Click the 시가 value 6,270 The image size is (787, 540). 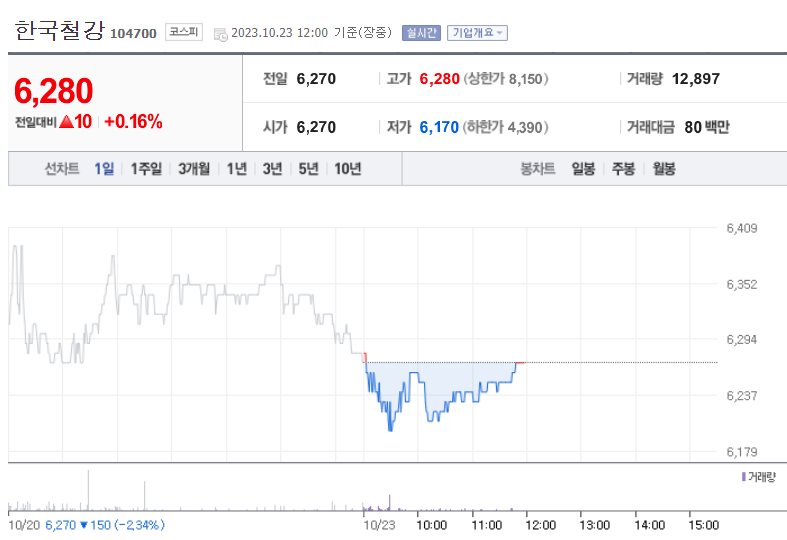tap(316, 127)
